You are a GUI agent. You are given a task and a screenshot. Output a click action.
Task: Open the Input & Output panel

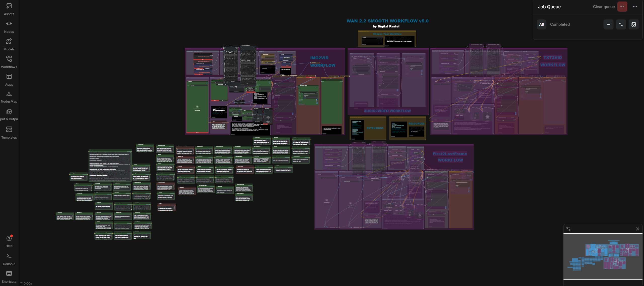9,115
